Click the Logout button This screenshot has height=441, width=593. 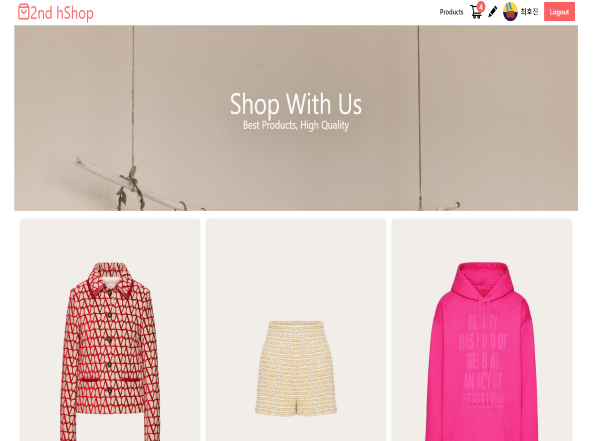559,12
